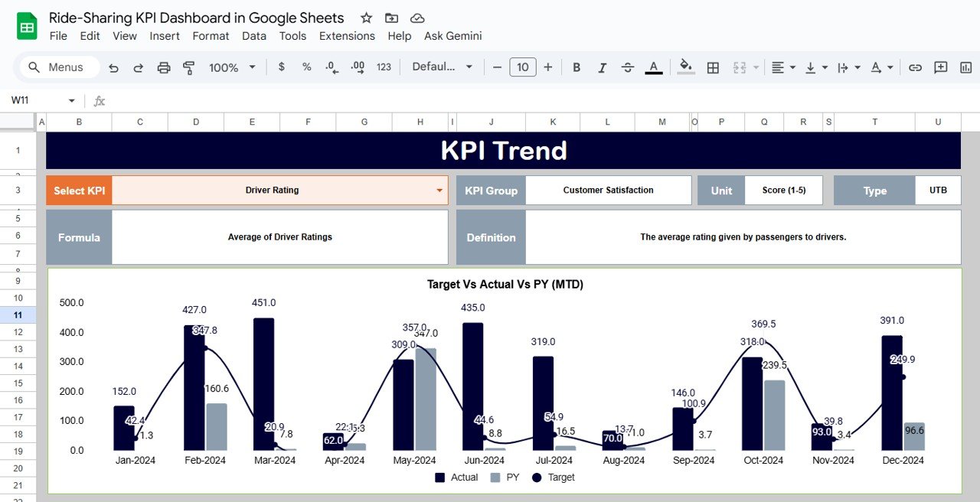Decrease decimal places
Screen dimensions: 980x502
pyautogui.click(x=331, y=67)
